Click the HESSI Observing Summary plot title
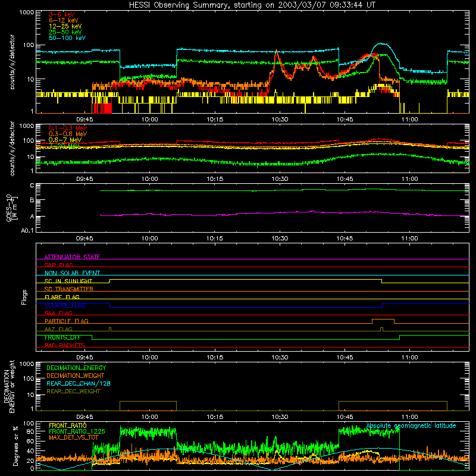Viewport: 476px width, 476px height. 252,5
